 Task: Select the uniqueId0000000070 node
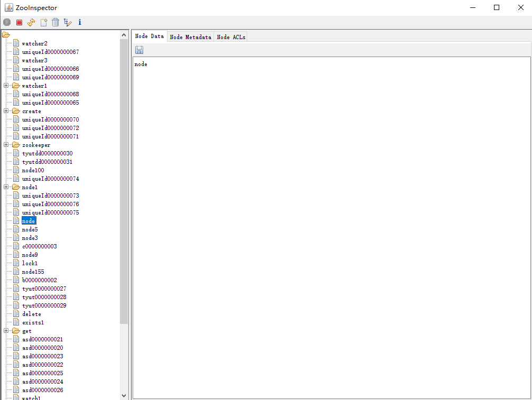point(51,119)
